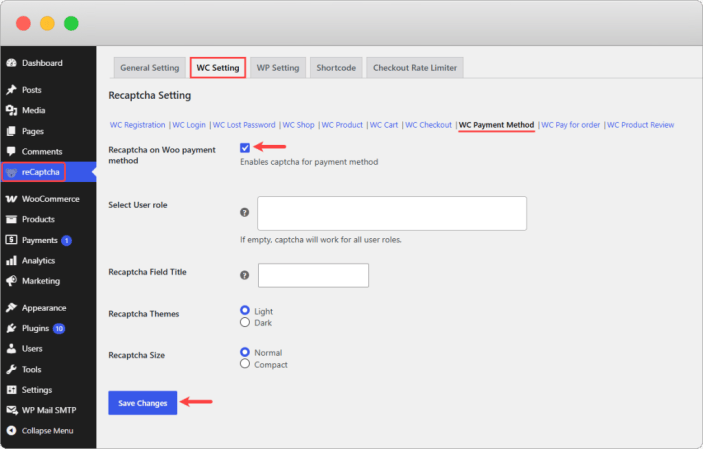Switch to the WC Setting tab

(218, 68)
